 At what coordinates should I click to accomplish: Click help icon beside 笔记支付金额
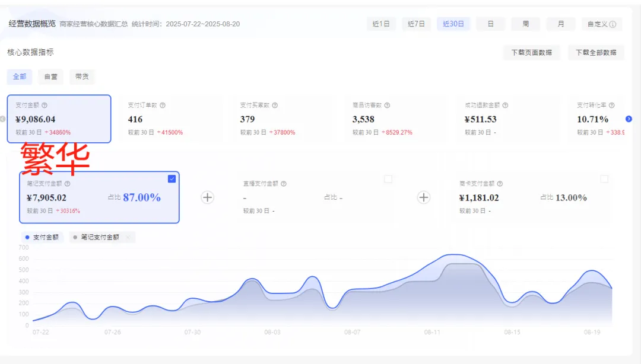click(x=68, y=184)
